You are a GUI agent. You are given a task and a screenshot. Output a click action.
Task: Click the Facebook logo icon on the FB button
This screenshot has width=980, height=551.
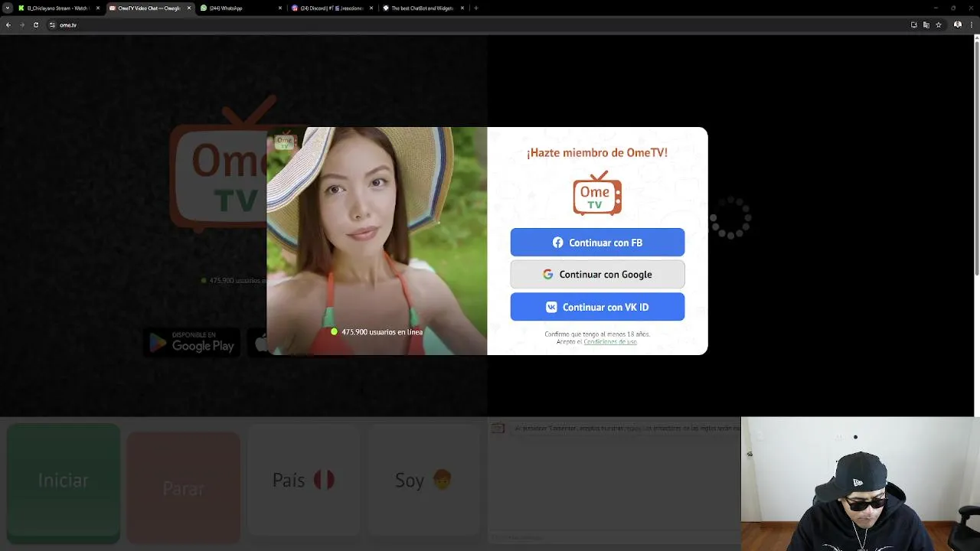[558, 243]
